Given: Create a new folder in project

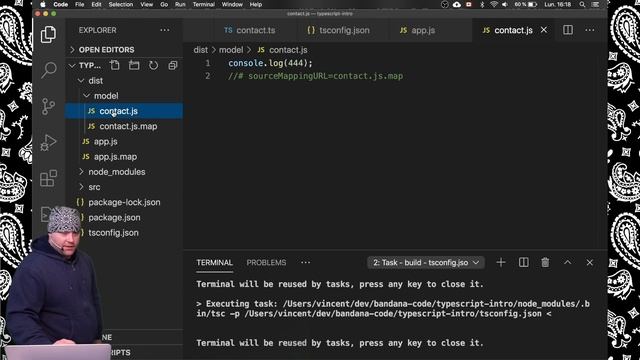Looking at the screenshot, I should 134,65.
